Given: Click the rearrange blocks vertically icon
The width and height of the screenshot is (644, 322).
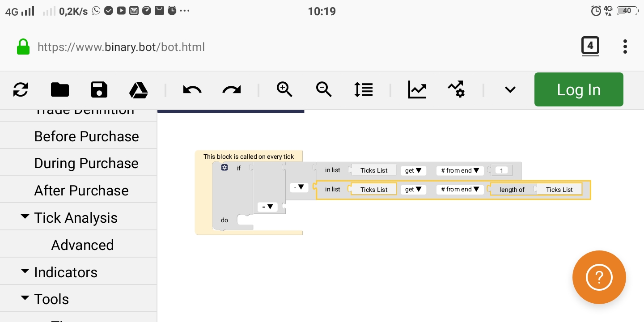Looking at the screenshot, I should click(363, 90).
